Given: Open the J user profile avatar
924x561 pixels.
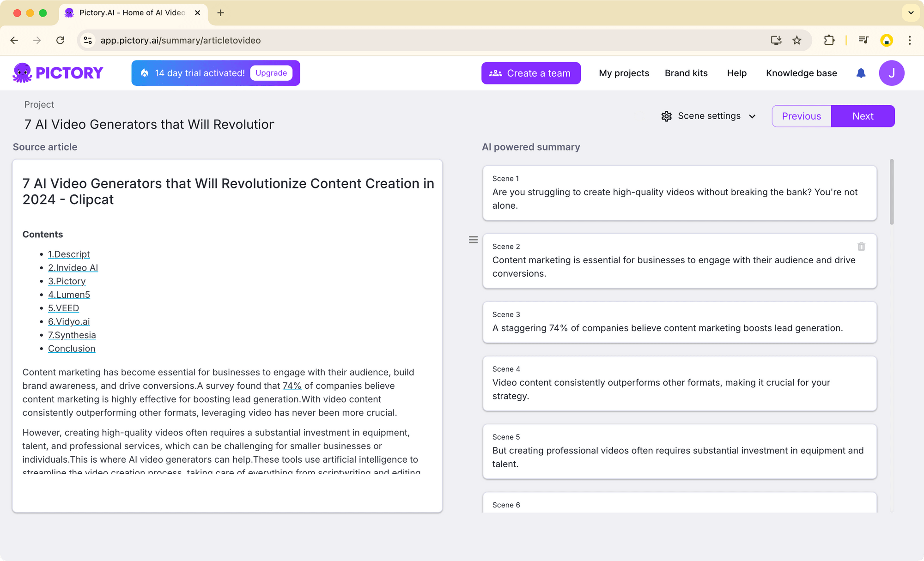Looking at the screenshot, I should 891,73.
